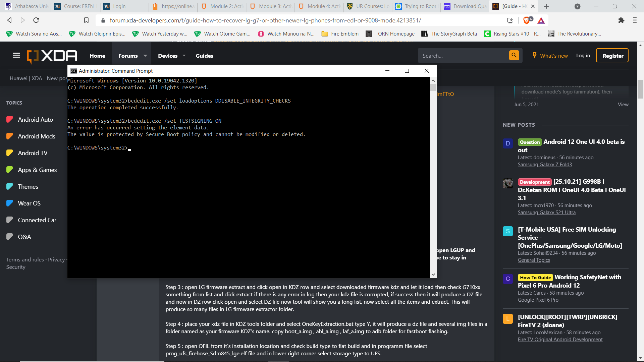Screen dimensions: 644x362
Task: Open the Guides menu item
Action: pos(204,56)
